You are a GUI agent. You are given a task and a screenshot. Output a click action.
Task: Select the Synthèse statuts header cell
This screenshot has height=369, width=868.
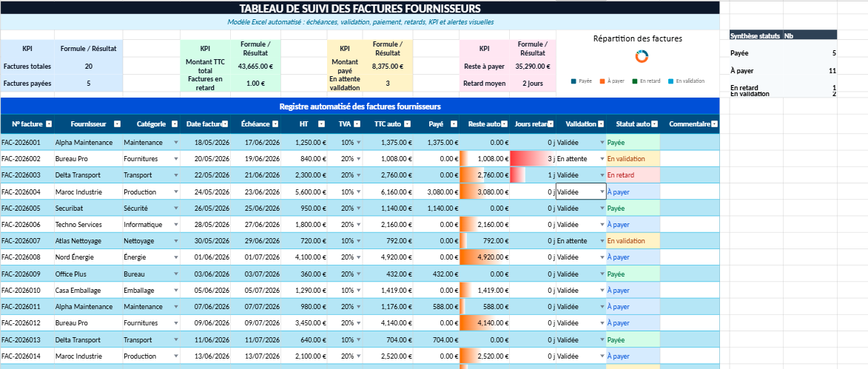756,35
